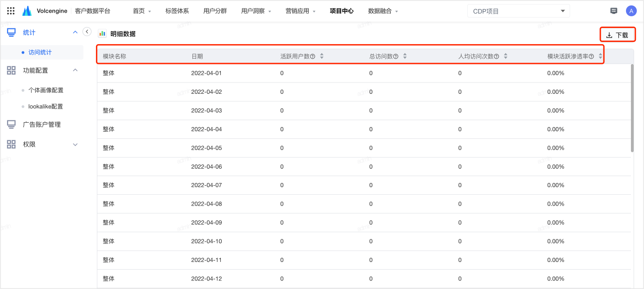Viewport: 644px width, 289px height.
Task: Select the date cell 2022-04-03
Action: 206,110
